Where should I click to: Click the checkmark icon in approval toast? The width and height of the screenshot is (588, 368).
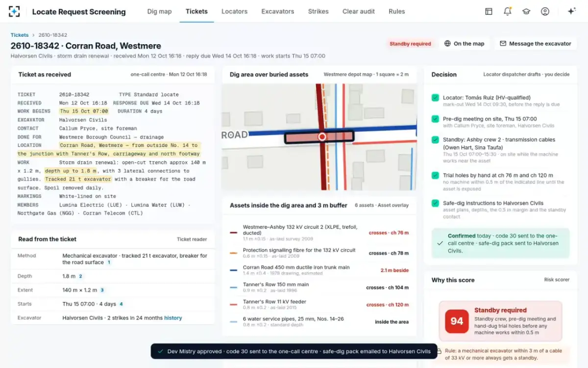coord(160,351)
